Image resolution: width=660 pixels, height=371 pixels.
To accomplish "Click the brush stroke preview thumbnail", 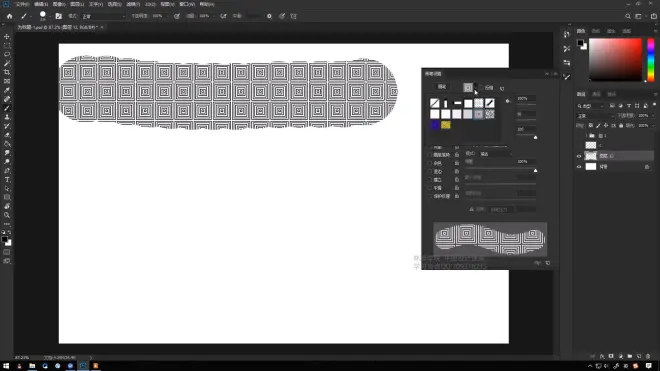I will click(490, 239).
